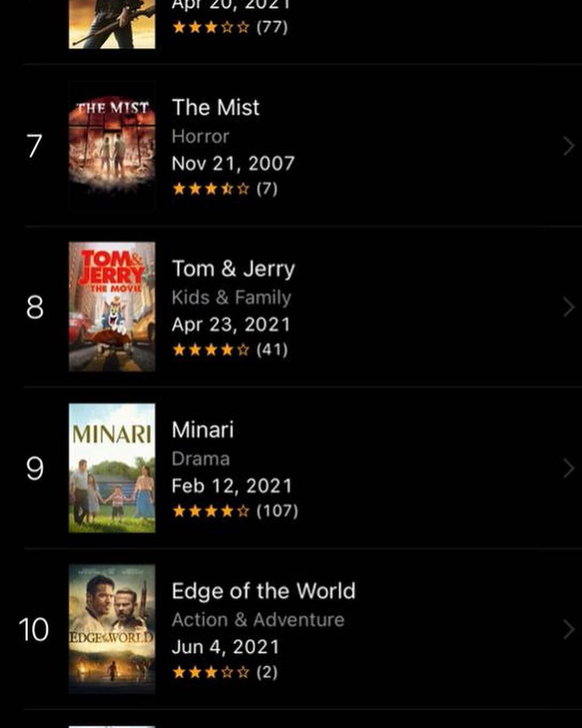Expand Tom & Jerry row chevron
Screen dimensions: 582x728
(x=569, y=307)
